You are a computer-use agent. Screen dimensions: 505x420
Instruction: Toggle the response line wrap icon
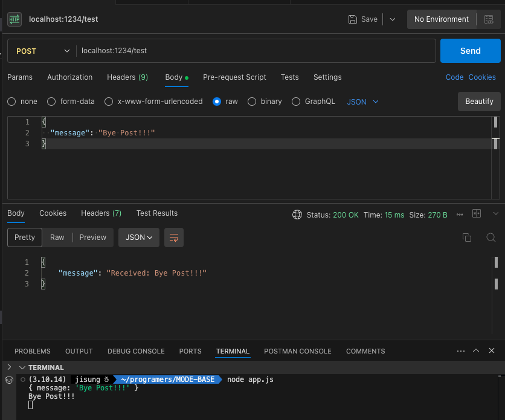pos(174,237)
